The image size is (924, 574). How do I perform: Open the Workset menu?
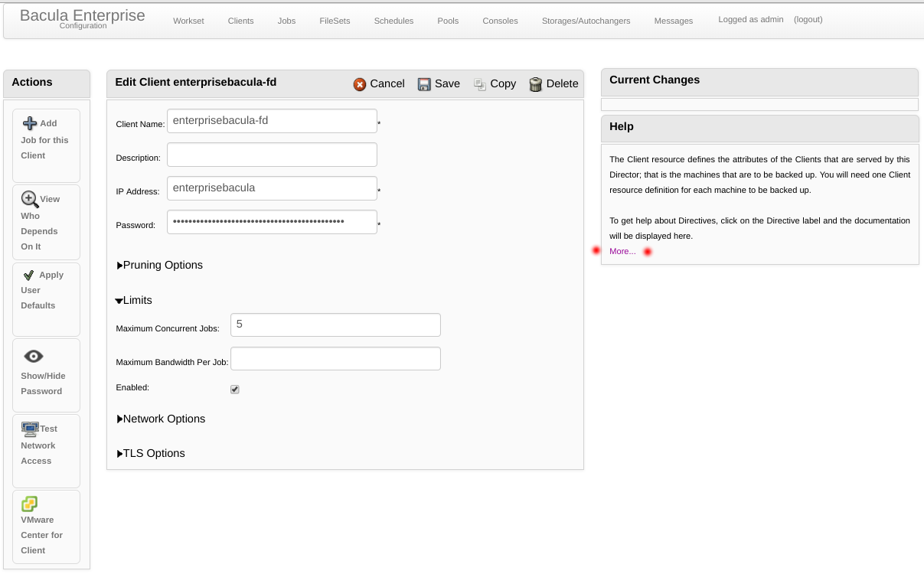click(x=188, y=21)
